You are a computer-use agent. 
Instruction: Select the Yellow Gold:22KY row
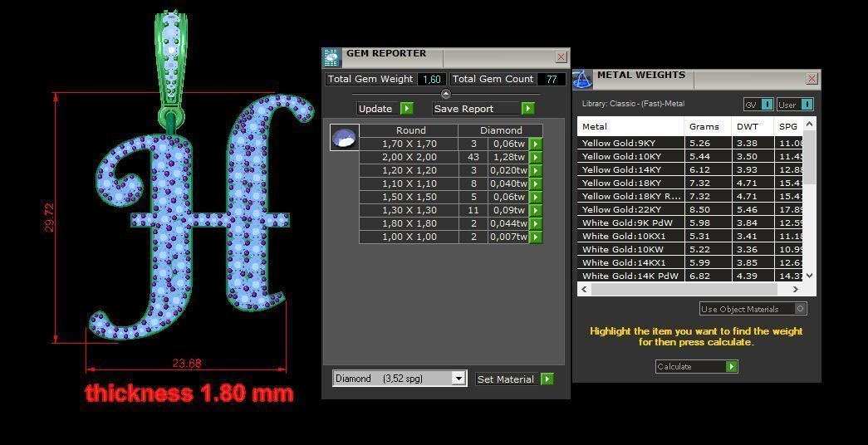click(690, 210)
